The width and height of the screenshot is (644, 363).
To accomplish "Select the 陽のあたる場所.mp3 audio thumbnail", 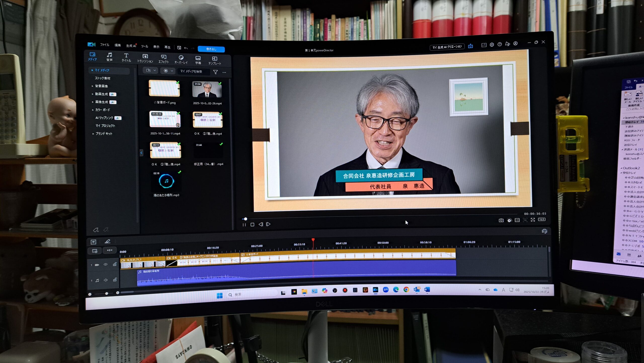I will click(166, 181).
